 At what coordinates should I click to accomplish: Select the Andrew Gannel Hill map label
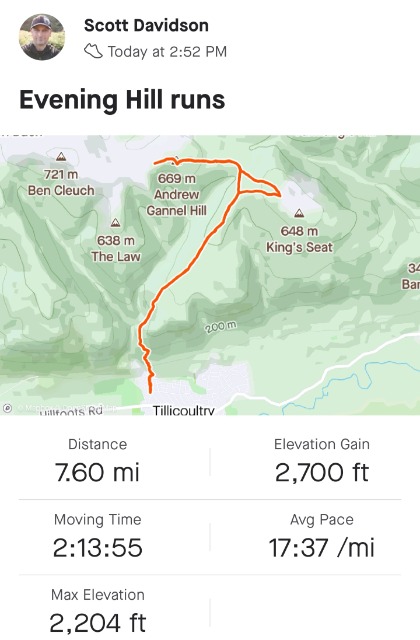(177, 195)
